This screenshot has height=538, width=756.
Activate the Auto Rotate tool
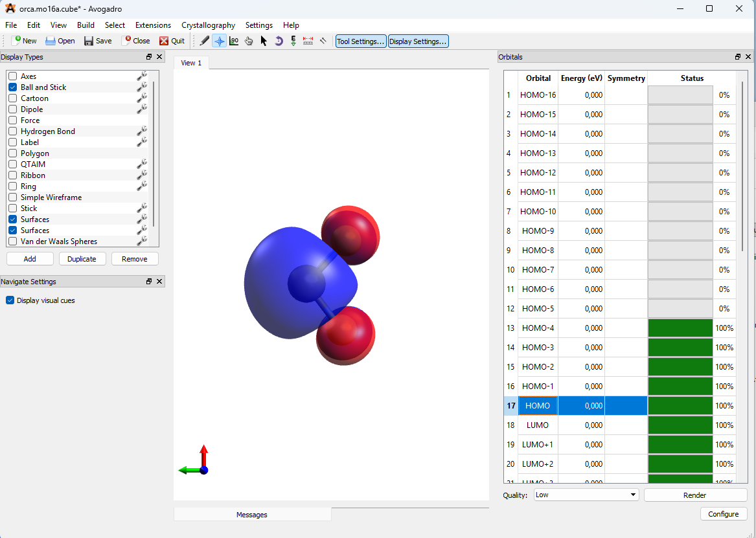click(x=279, y=41)
